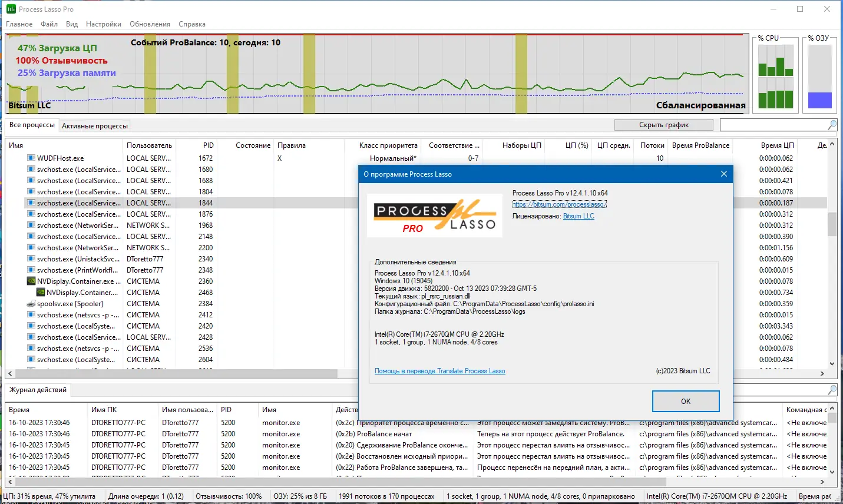The image size is (843, 504).
Task: Open the Файл menu
Action: [49, 24]
